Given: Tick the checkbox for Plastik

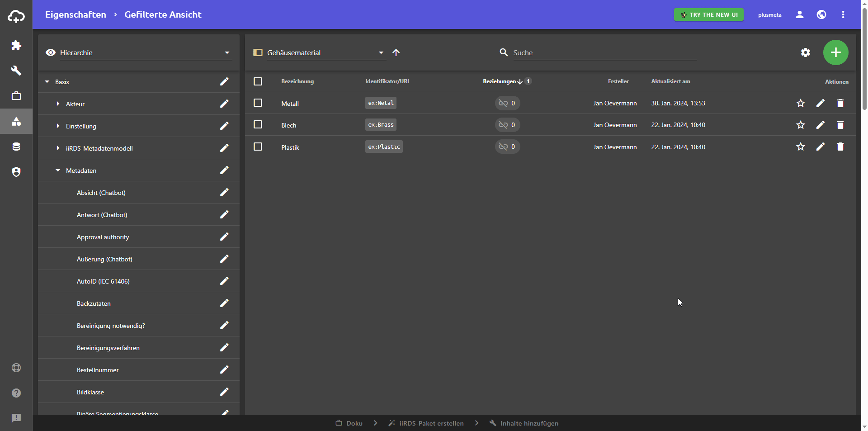Looking at the screenshot, I should click(258, 147).
